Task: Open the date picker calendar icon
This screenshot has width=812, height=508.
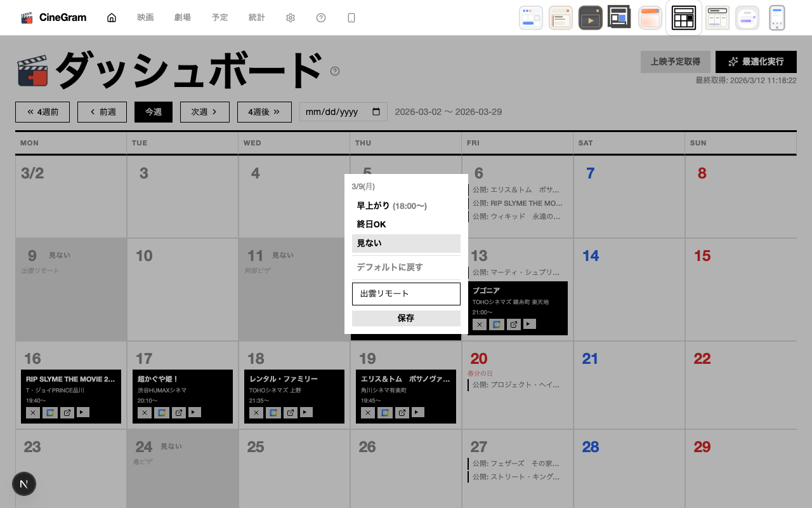Action: pos(376,112)
